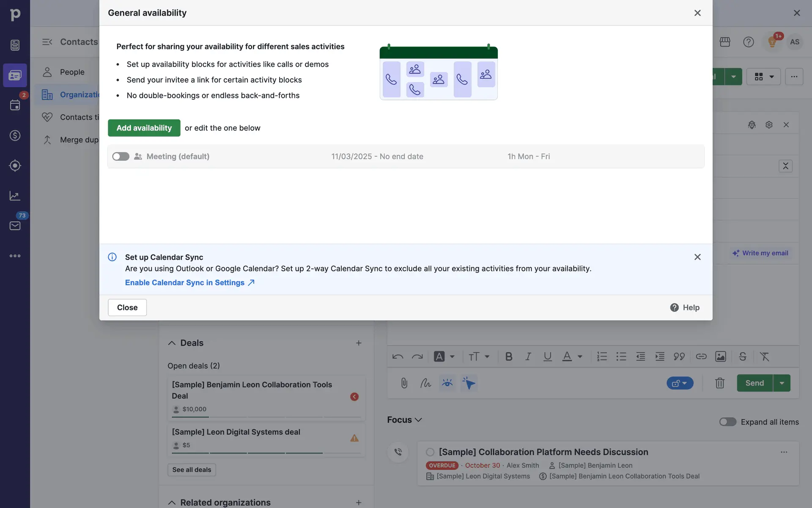The image size is (812, 508).
Task: Enable the Expand all items toggle
Action: [727, 422]
